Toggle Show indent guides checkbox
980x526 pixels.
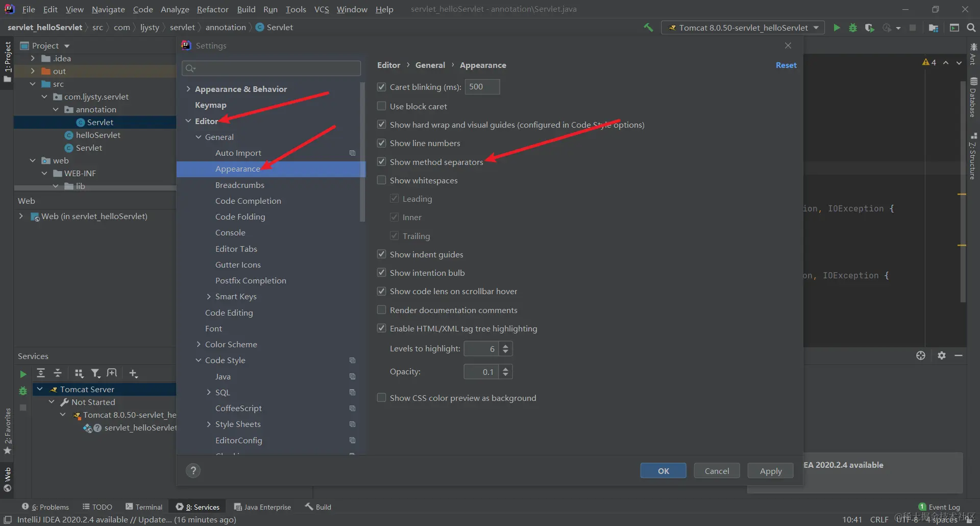pos(381,254)
